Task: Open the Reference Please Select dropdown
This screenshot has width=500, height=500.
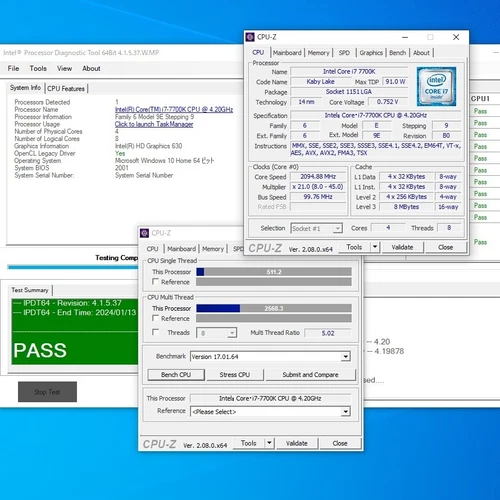Action: click(x=346, y=412)
